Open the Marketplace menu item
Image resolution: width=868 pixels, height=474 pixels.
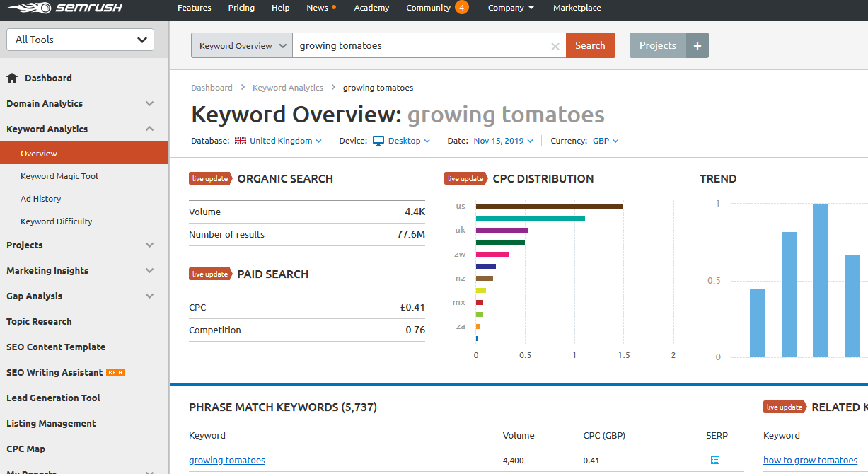click(x=577, y=8)
